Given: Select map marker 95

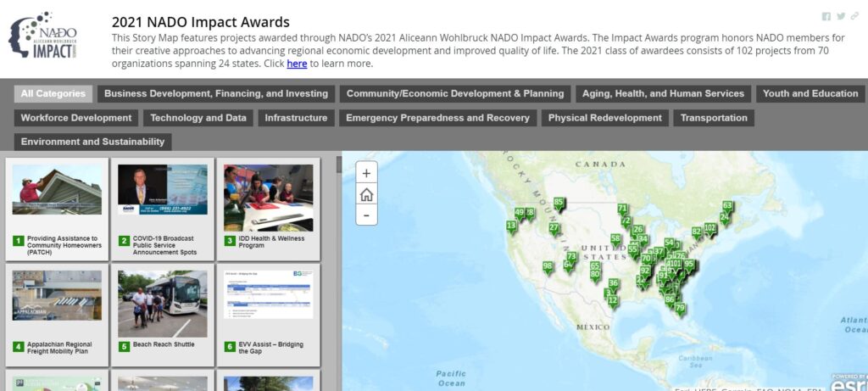Looking at the screenshot, I should (688, 265).
